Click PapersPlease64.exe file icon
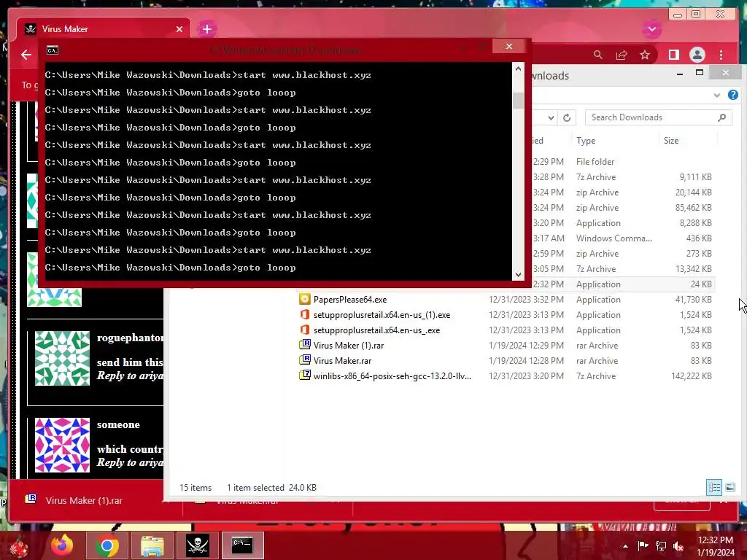The width and height of the screenshot is (747, 560). (x=304, y=299)
